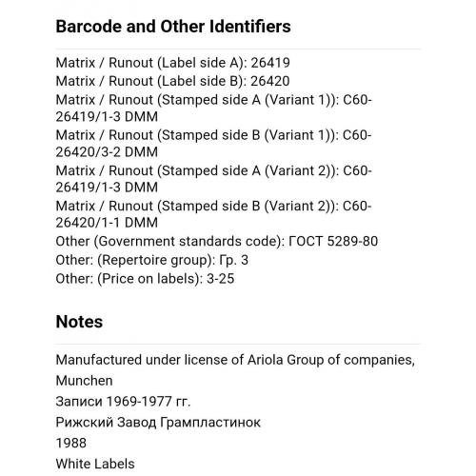Click the Barcode and Other Identifiers heading
Image resolution: width=476 pixels, height=476 pixels.
[173, 27]
